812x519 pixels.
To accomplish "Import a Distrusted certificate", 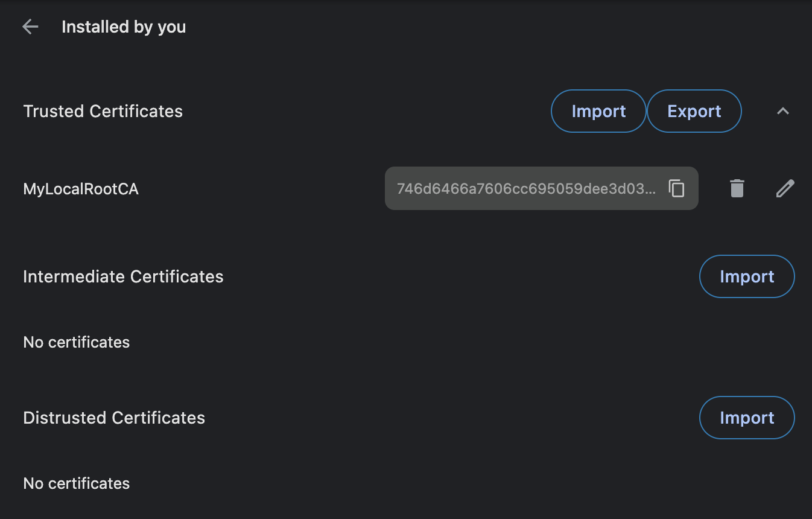I will (747, 418).
